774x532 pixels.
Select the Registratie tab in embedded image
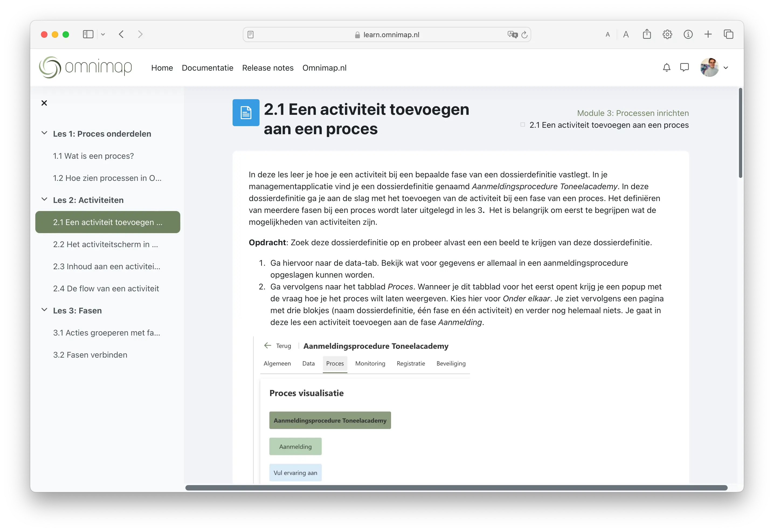click(411, 363)
